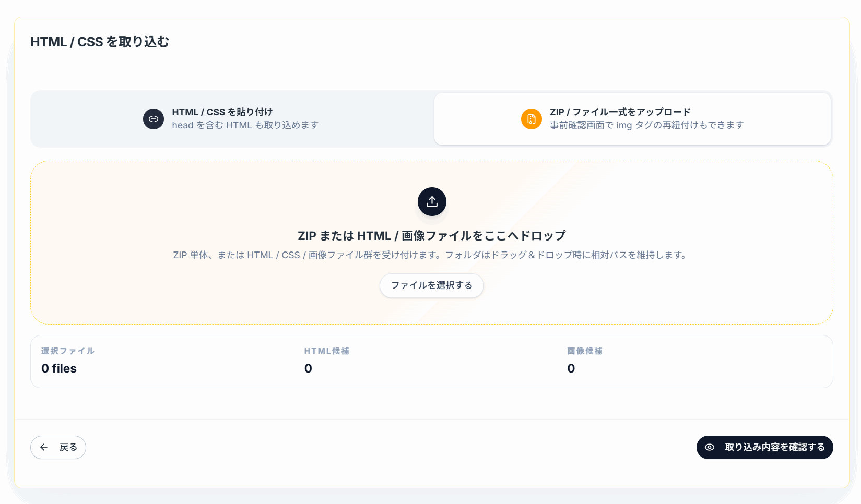Click the 選択ファイル label
This screenshot has width=861, height=504.
[68, 351]
